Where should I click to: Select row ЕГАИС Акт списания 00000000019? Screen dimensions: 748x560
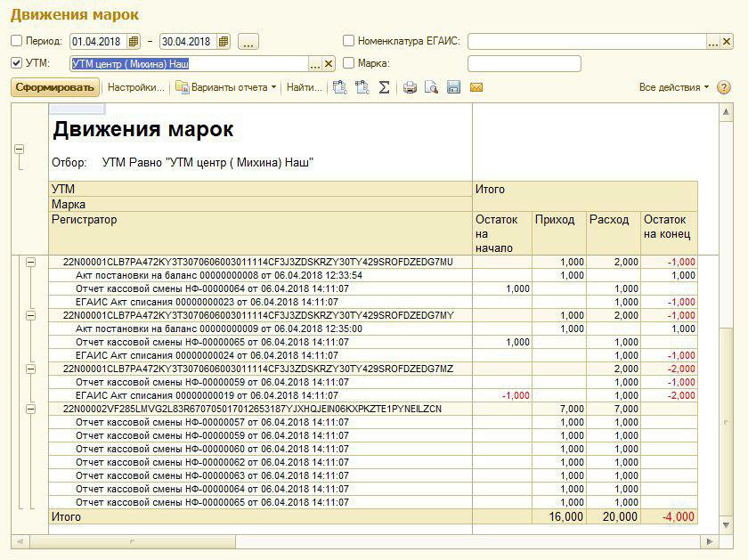click(372, 395)
